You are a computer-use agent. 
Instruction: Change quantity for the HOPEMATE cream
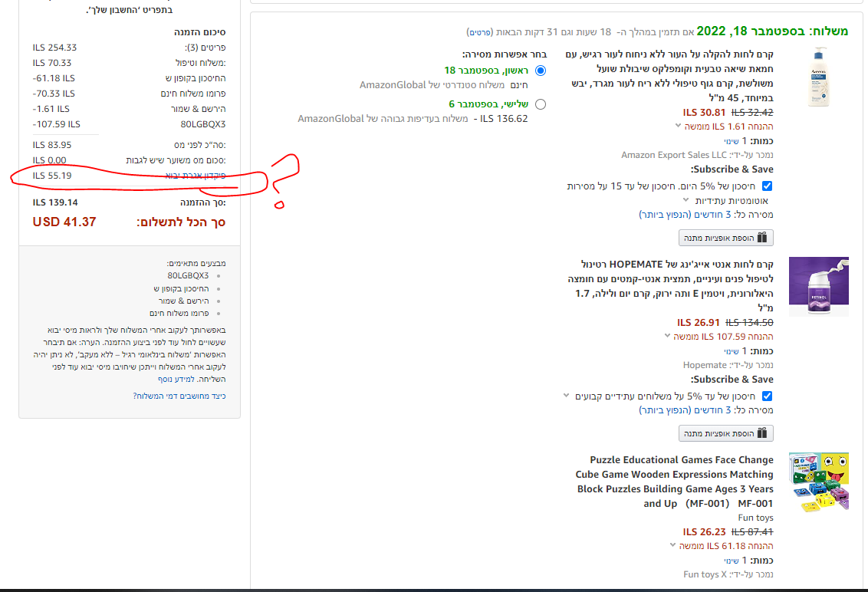click(x=732, y=351)
